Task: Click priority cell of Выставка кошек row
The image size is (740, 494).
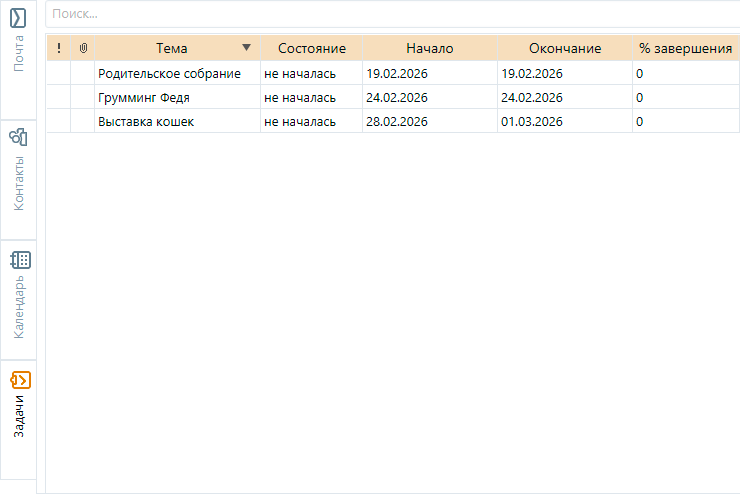Action: [x=59, y=122]
